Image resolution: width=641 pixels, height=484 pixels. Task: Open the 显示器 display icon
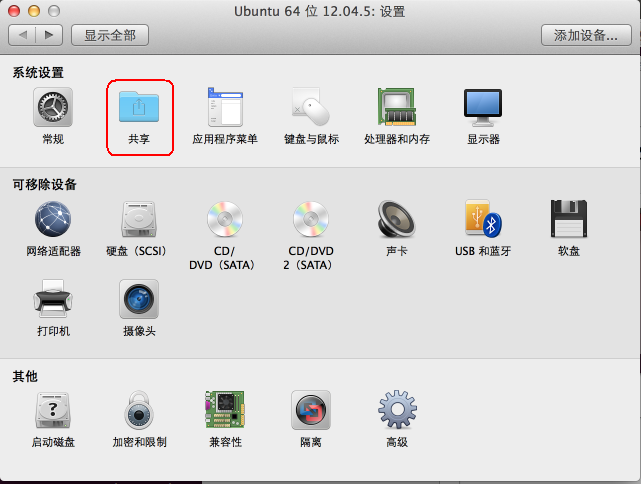click(x=483, y=108)
